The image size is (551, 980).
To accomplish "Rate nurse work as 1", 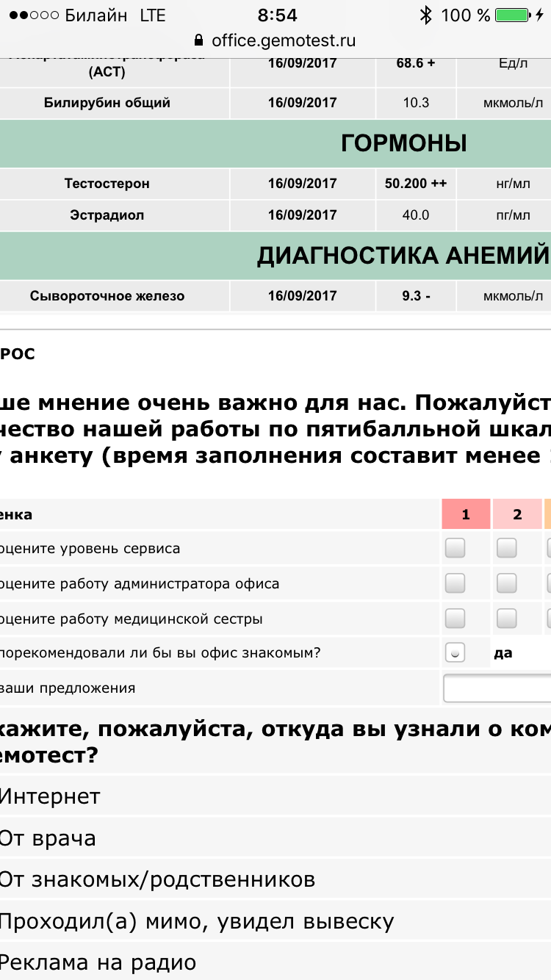I will coord(455,619).
